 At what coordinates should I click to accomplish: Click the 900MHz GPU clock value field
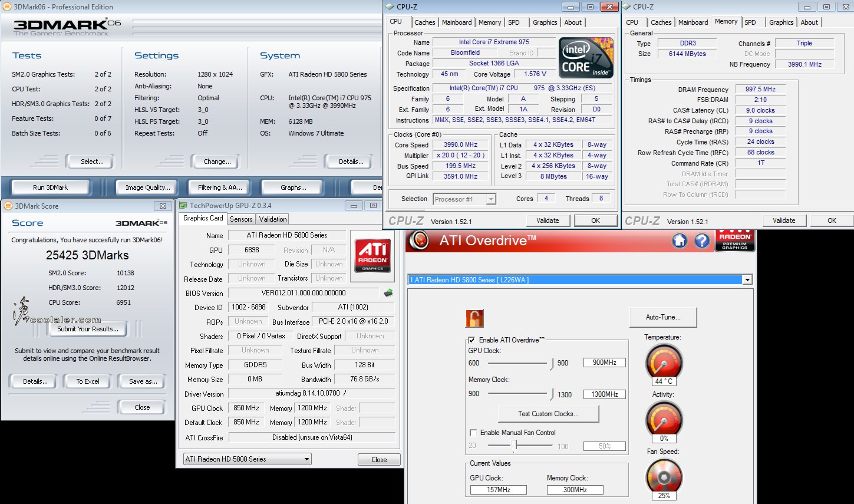[x=605, y=363]
